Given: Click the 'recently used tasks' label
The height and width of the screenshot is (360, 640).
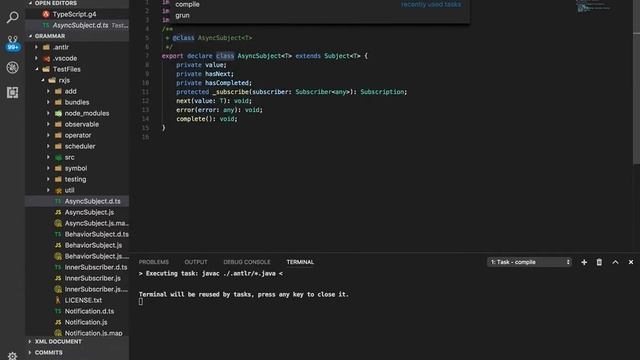Looking at the screenshot, I should pyautogui.click(x=431, y=4).
